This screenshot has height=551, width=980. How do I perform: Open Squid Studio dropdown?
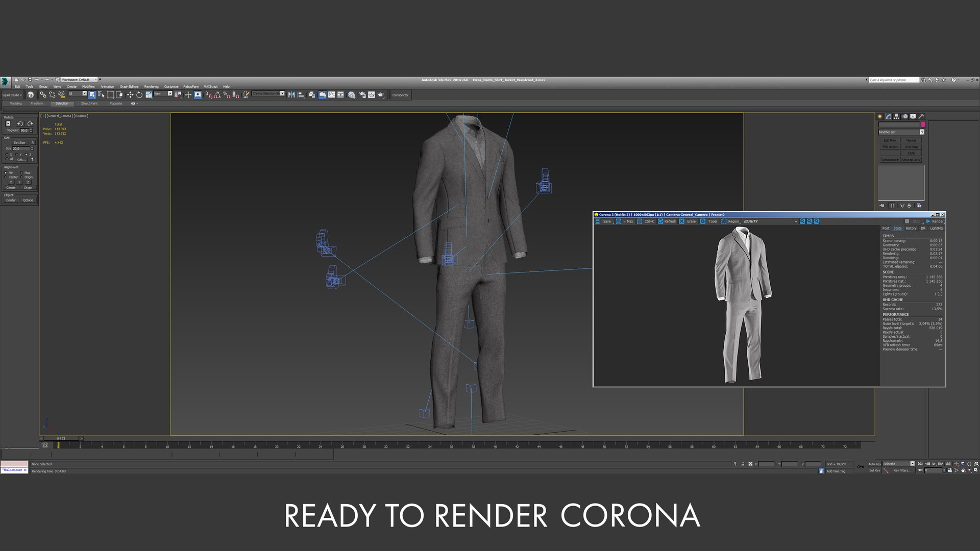tap(12, 95)
